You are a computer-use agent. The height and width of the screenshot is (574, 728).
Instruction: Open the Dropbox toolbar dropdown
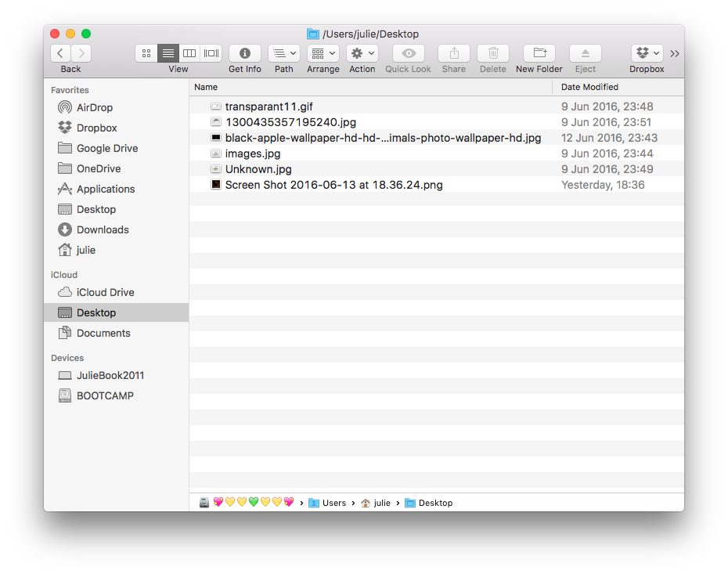click(x=647, y=53)
